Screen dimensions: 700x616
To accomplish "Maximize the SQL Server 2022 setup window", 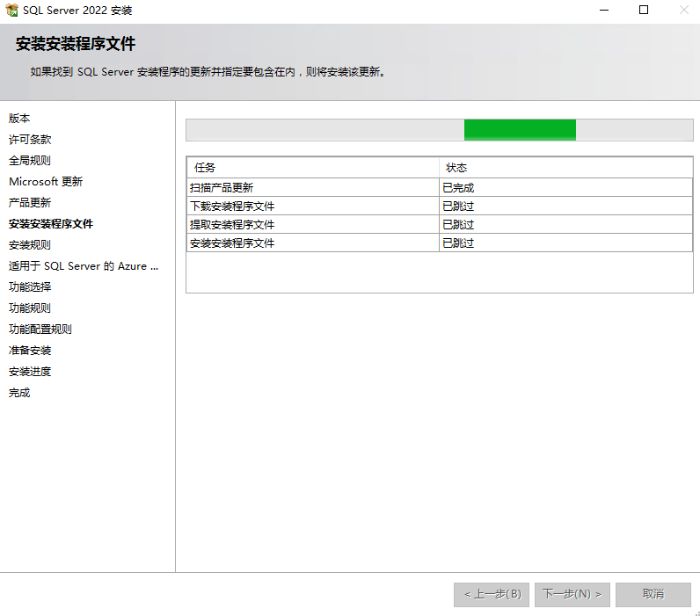I will pyautogui.click(x=644, y=10).
